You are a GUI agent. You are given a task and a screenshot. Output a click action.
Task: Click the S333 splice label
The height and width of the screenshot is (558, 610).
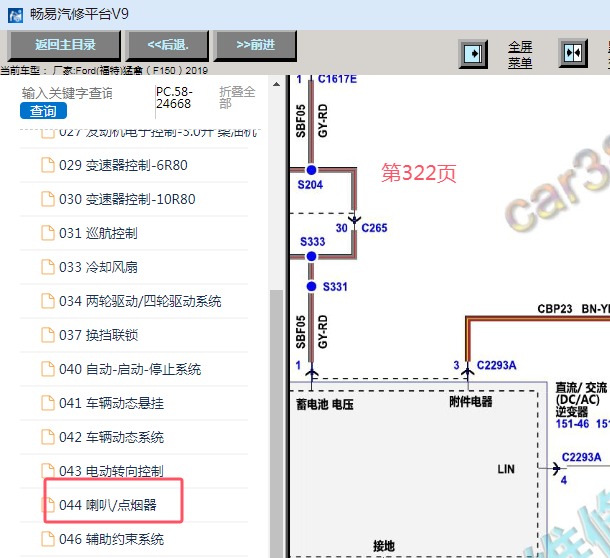[312, 242]
